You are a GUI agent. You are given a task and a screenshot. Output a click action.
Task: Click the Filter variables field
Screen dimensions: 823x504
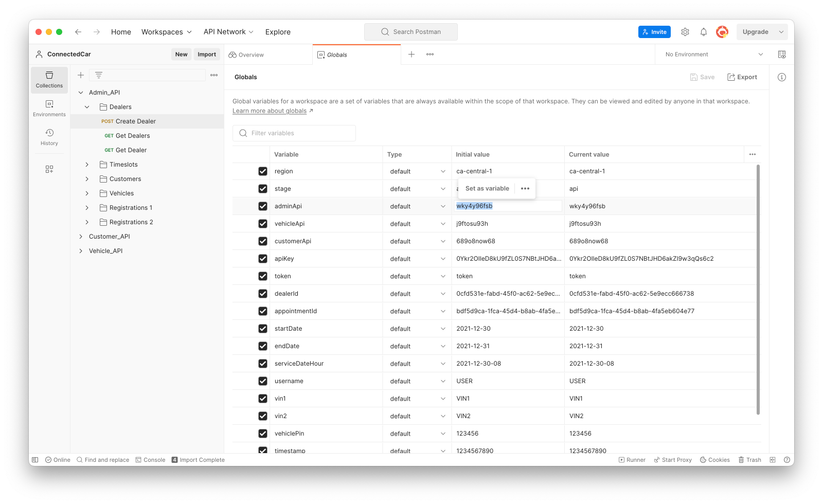point(294,133)
